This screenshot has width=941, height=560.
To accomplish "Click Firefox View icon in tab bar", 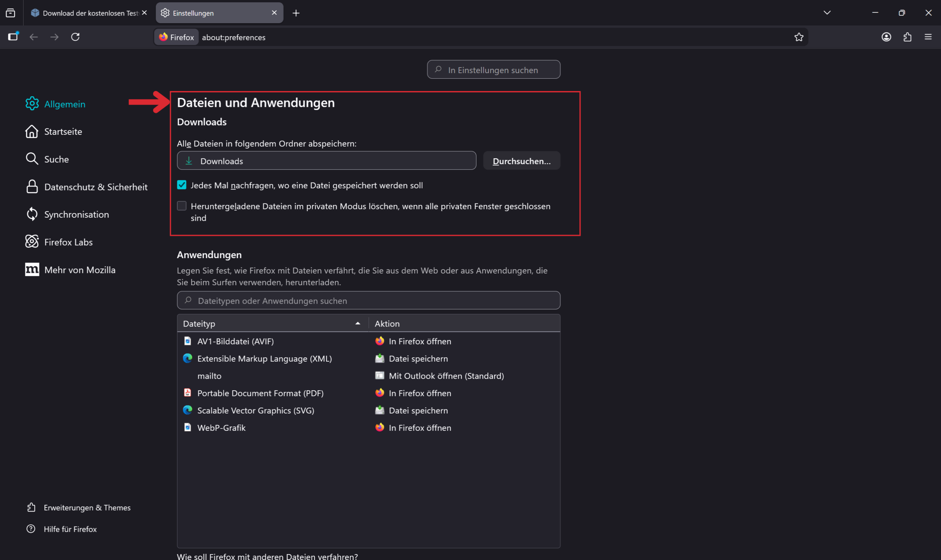I will (x=11, y=13).
